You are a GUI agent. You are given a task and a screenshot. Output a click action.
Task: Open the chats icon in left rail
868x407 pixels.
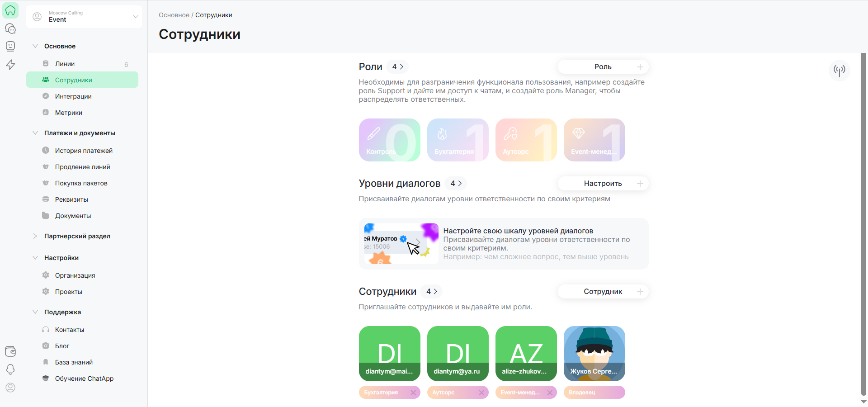(10, 28)
